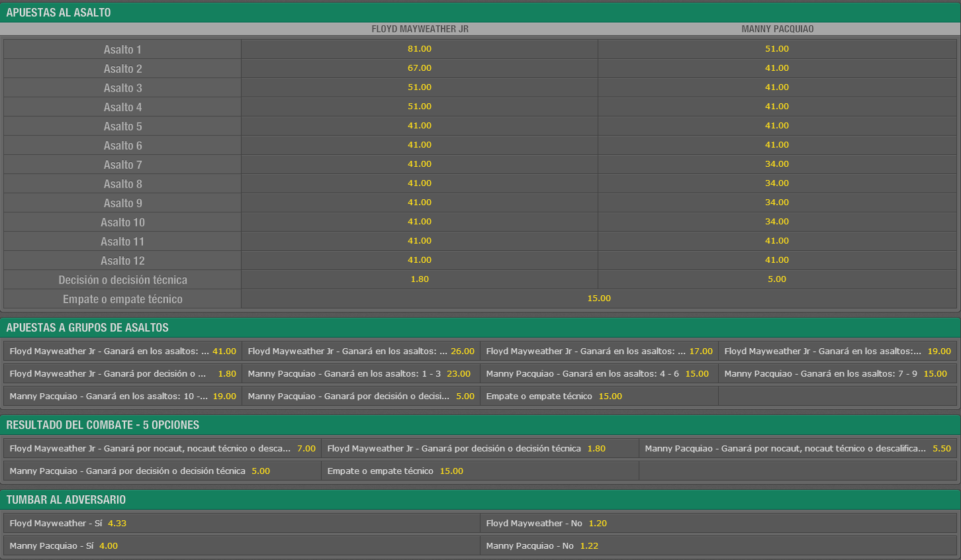The height and width of the screenshot is (560, 961).
Task: Select Mayweather Asalto 9 odds 41.00
Action: pyautogui.click(x=420, y=203)
